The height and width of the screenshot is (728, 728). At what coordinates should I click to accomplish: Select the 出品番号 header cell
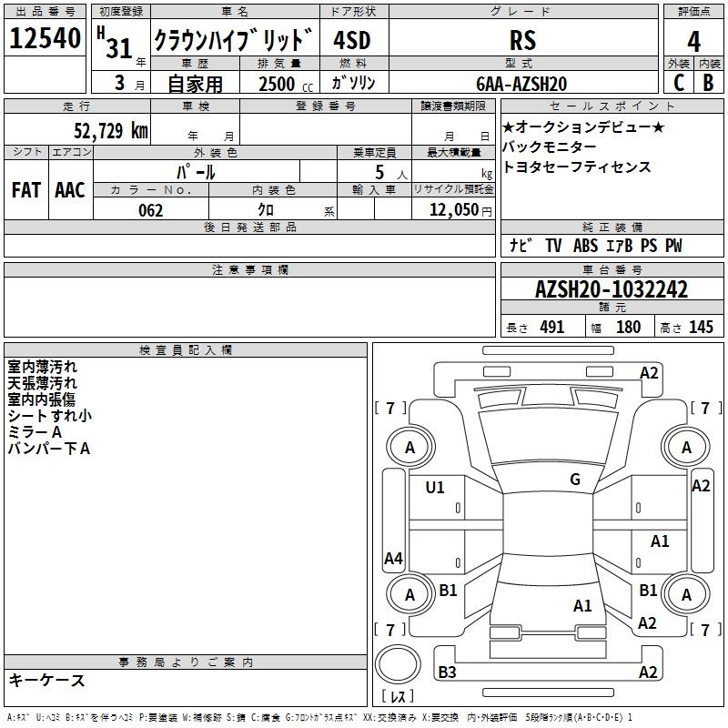[45, 12]
